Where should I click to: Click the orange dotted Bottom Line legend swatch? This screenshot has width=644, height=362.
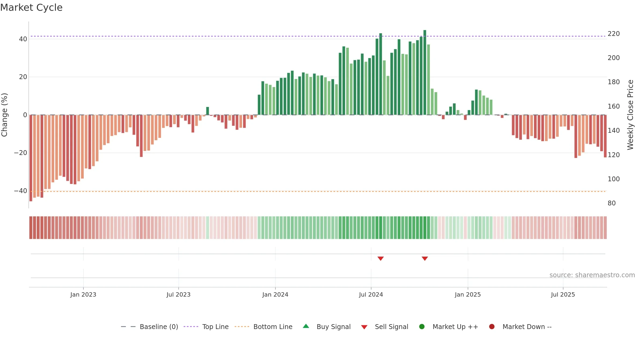(242, 327)
